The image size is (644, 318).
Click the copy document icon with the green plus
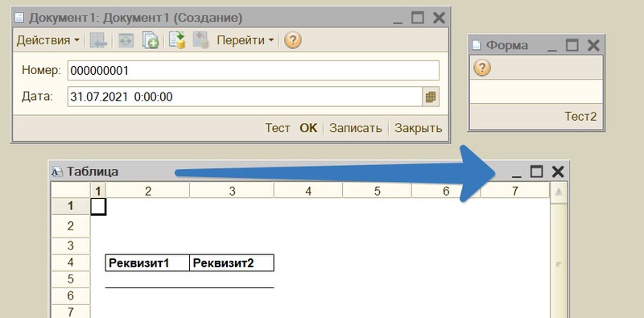(151, 41)
